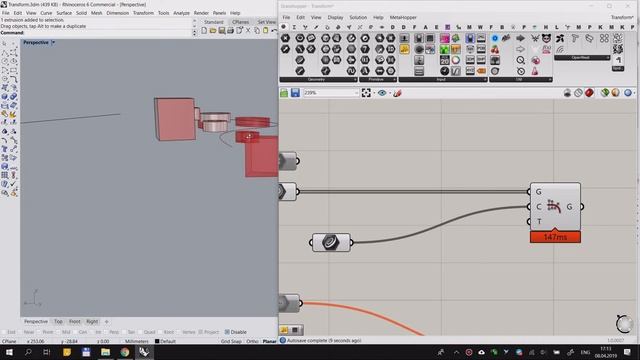Toggle the Knot osnap checkbox

click(160, 332)
